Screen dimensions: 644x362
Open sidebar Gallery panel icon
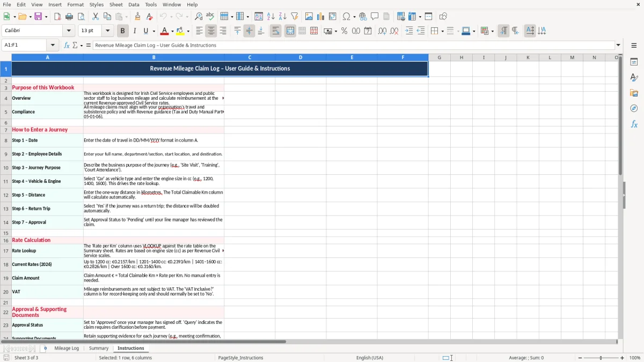point(634,93)
